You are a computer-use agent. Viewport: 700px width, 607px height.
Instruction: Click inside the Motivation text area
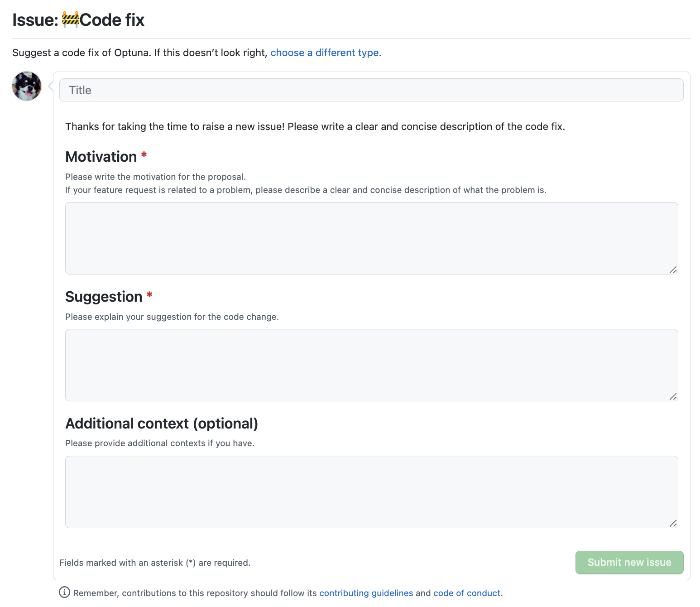[371, 238]
